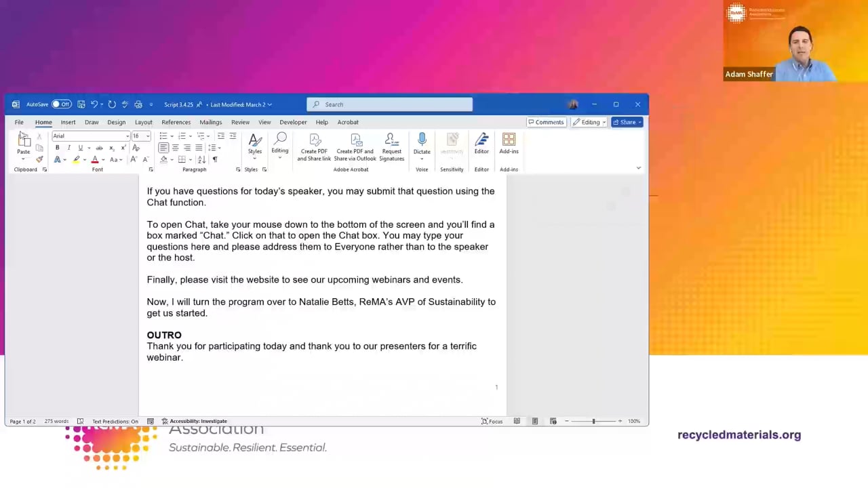The height and width of the screenshot is (488, 868).
Task: Click the Paste clipboard icon
Action: 24,140
